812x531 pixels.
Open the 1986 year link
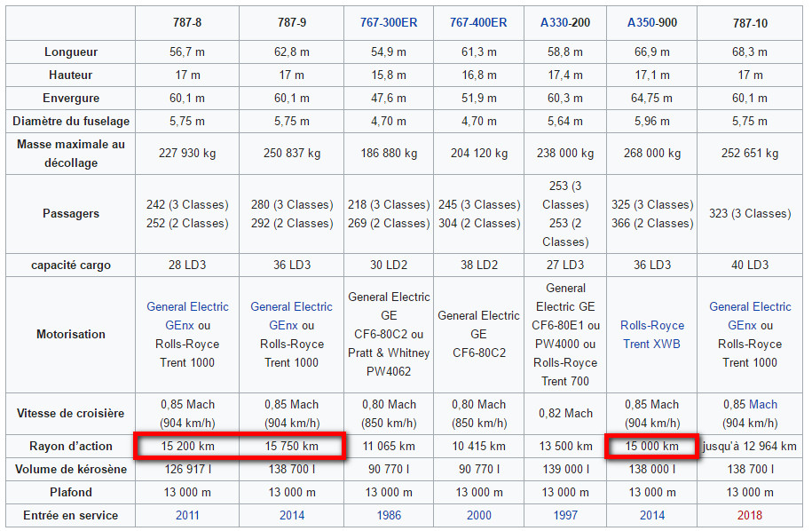tap(389, 515)
